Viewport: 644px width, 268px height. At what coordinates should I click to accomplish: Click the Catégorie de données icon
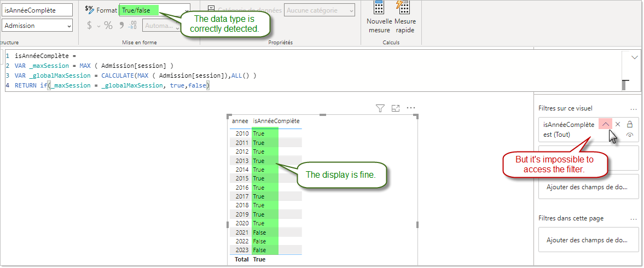pyautogui.click(x=211, y=8)
